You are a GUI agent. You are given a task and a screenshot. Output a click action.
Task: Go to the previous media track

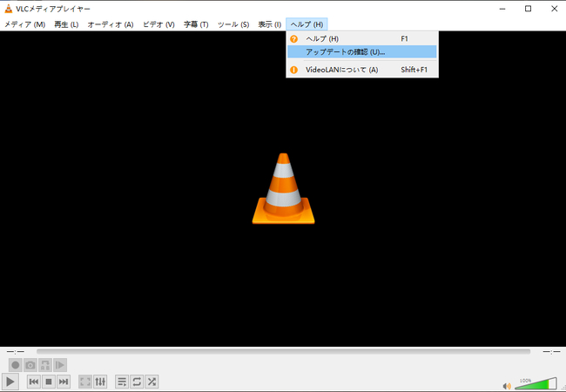34,382
